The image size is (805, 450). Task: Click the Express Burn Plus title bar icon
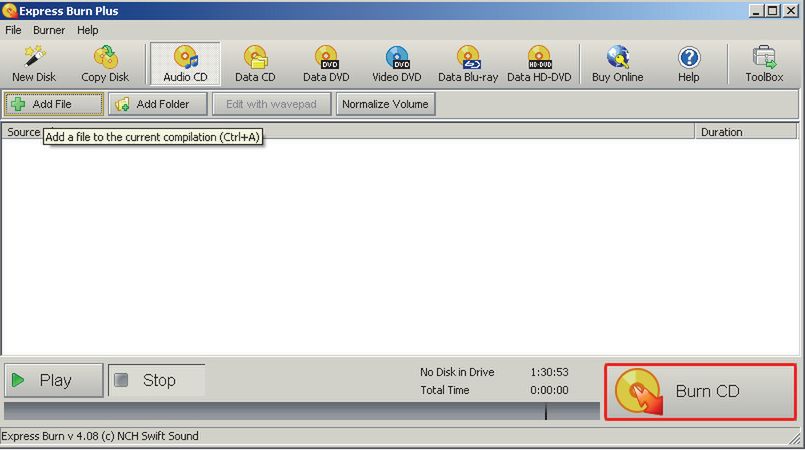point(9,10)
